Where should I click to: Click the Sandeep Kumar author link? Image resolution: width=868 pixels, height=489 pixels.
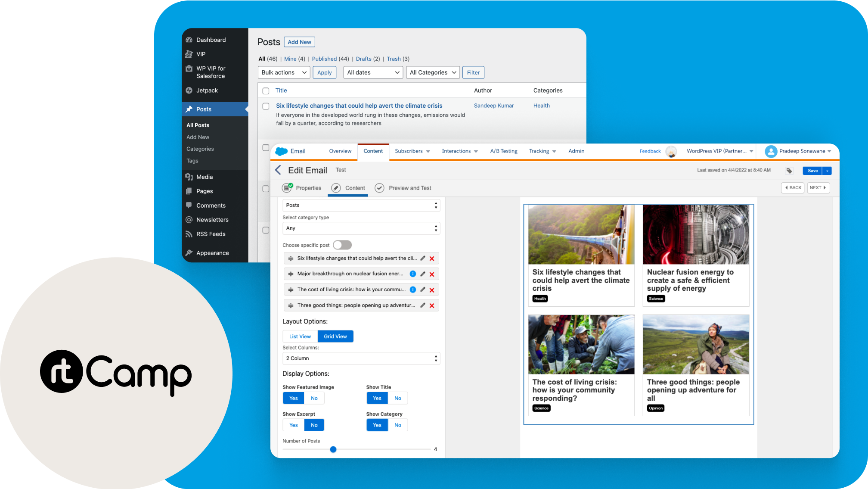pyautogui.click(x=494, y=106)
